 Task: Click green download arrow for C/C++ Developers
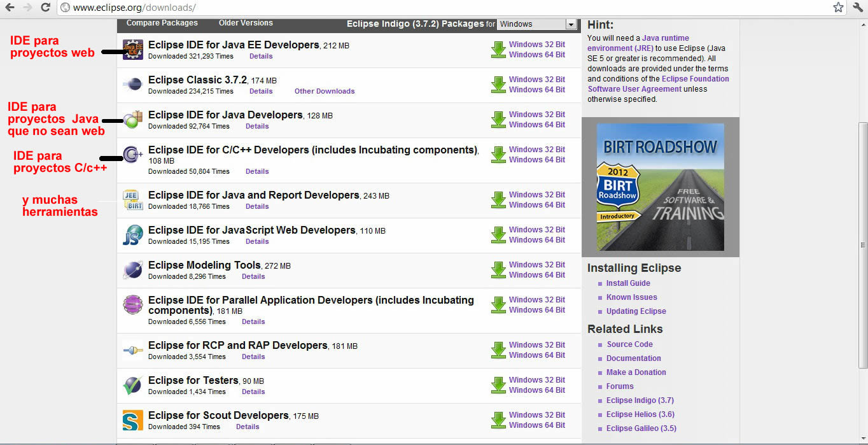click(498, 155)
